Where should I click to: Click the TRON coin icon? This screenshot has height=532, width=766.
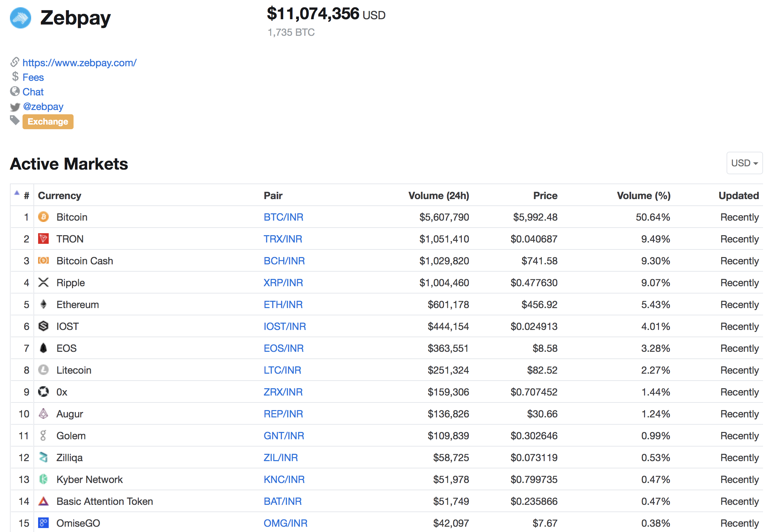click(x=43, y=239)
